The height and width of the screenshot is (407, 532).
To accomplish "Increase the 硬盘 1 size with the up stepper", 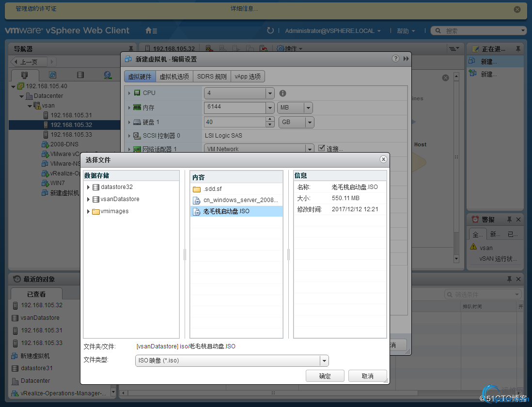I will [270, 119].
